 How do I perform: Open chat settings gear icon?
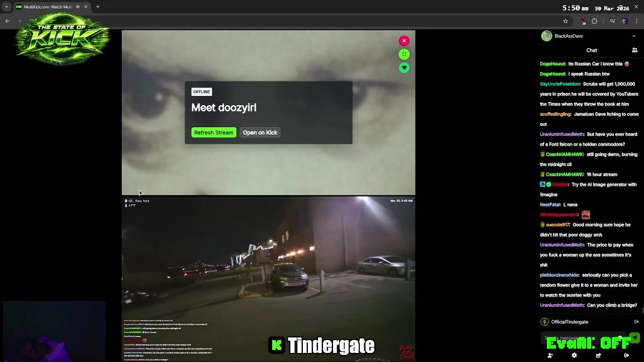point(574,355)
